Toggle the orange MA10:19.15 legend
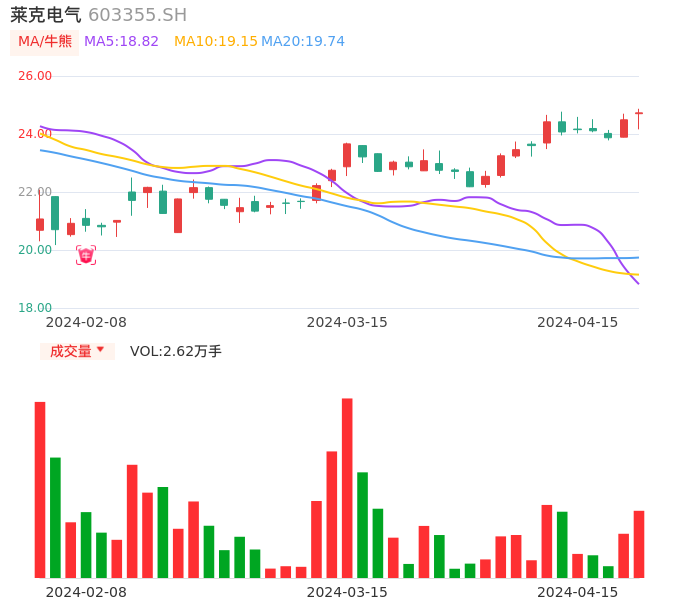This screenshot has width=686, height=606. (215, 42)
